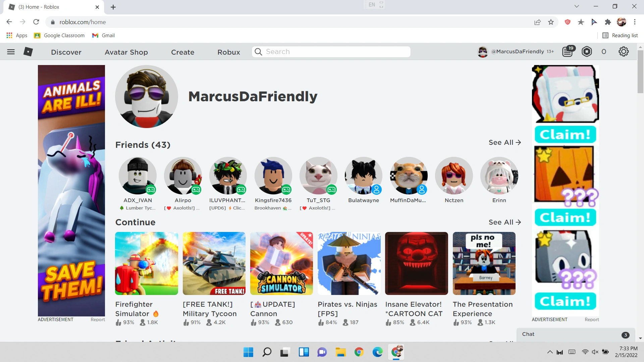Screen dimensions: 644x362
Task: Open the hamburger navigation menu
Action: (11, 52)
